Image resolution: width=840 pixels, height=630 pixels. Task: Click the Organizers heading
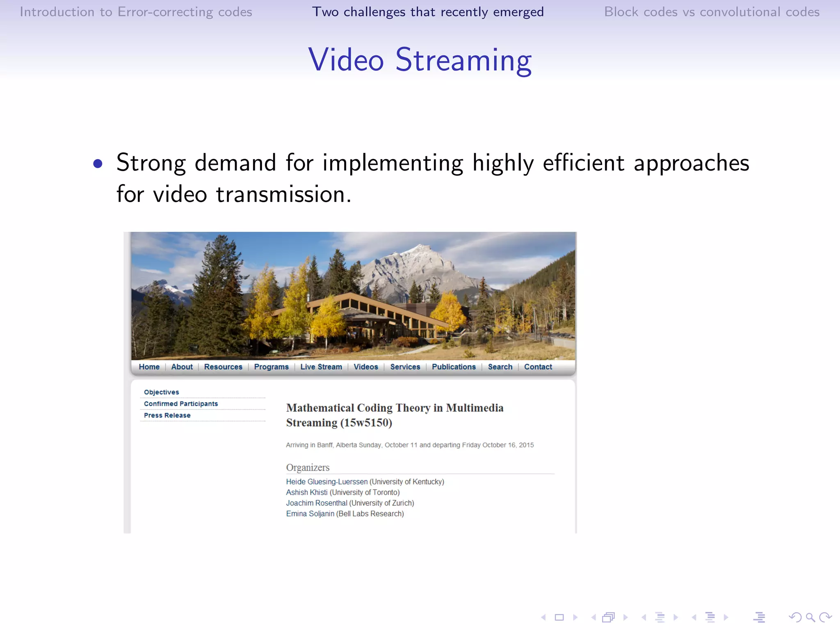coord(308,468)
